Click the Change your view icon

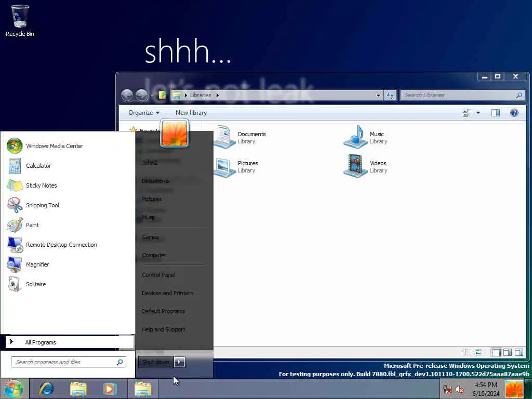[467, 113]
